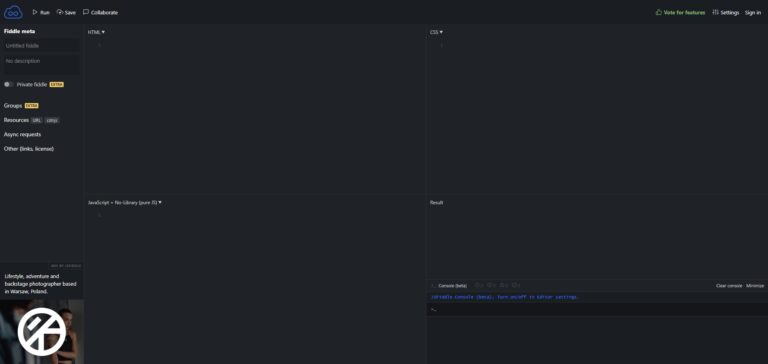Click the Console (beta) label

[x=452, y=286]
